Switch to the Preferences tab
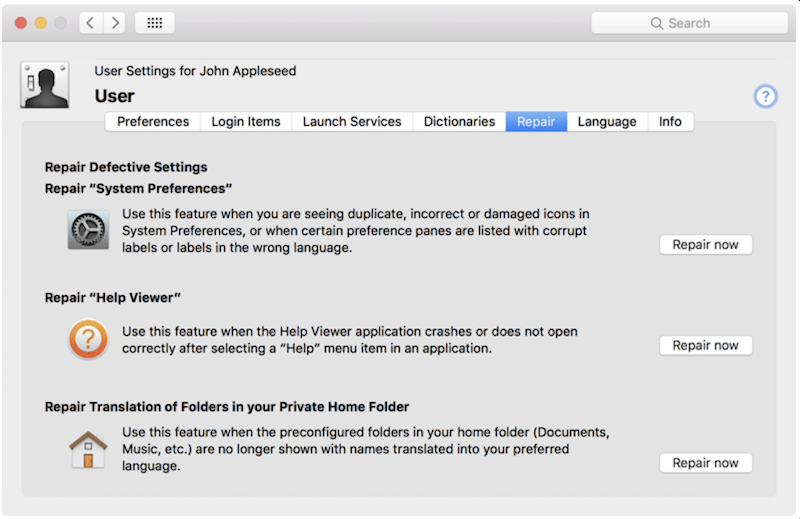The height and width of the screenshot is (519, 800). (153, 121)
